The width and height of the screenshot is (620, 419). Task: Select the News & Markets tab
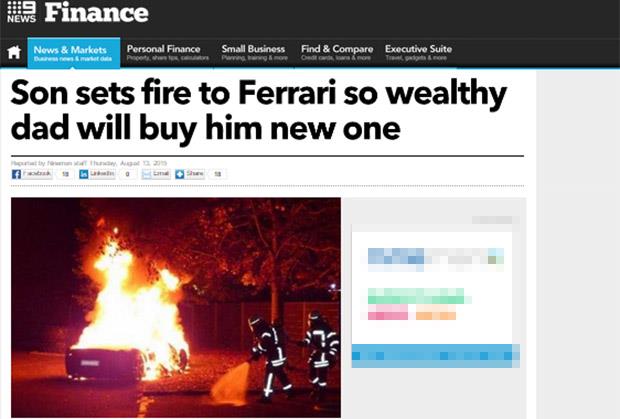(x=74, y=53)
